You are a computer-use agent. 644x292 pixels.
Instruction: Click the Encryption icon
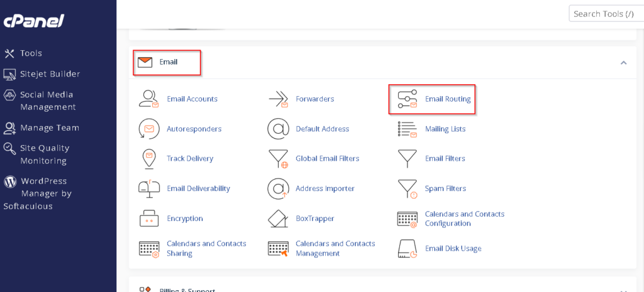coord(148,219)
